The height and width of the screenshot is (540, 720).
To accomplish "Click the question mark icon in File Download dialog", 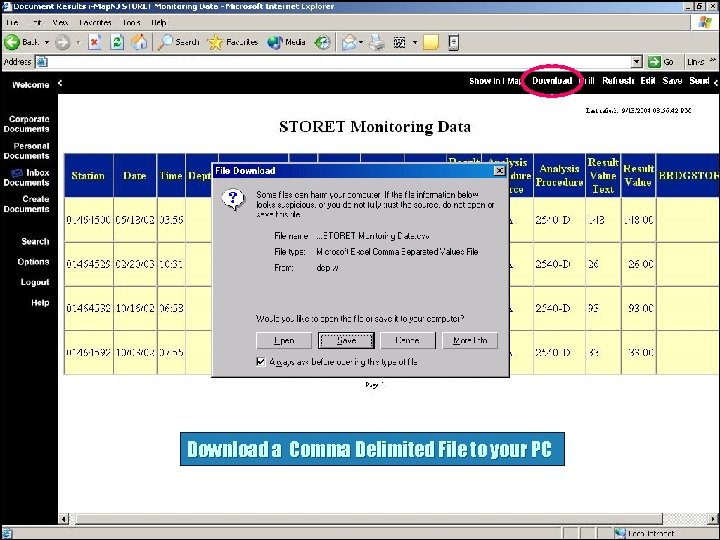I will 233,200.
